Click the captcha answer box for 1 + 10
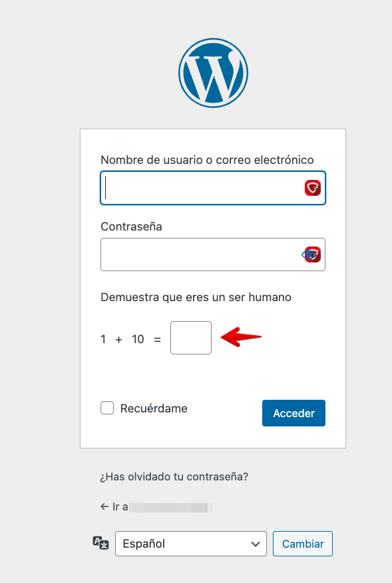This screenshot has width=392, height=583. 191,338
